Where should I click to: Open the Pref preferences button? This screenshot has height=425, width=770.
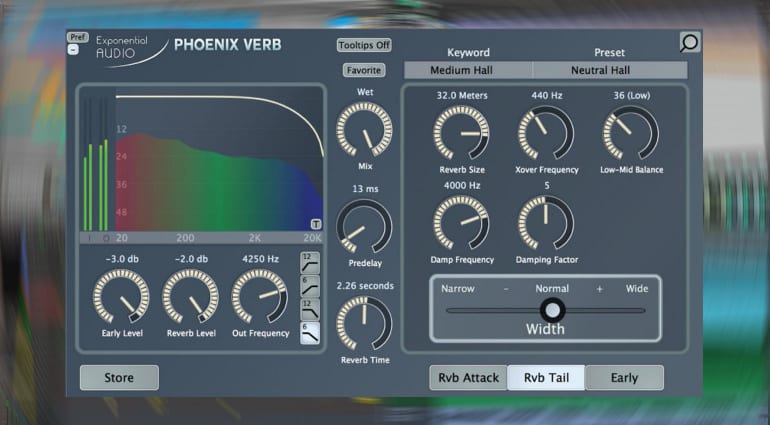pyautogui.click(x=77, y=37)
